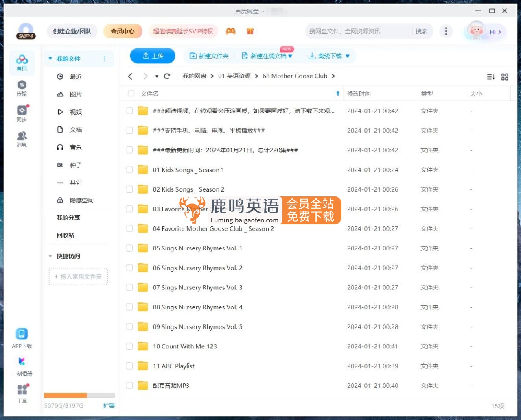The height and width of the screenshot is (420, 521).
Task: Click the 文件名 sort arrow
Action: [x=338, y=94]
